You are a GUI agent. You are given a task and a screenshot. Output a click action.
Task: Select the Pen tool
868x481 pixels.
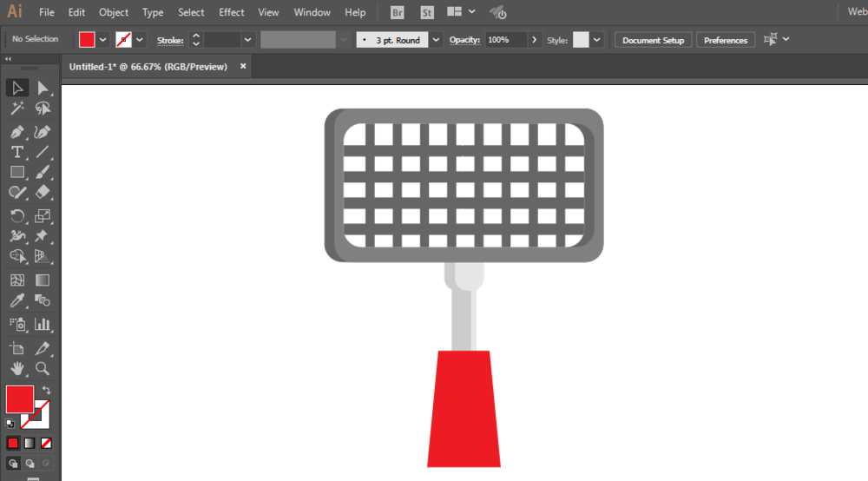(x=16, y=132)
